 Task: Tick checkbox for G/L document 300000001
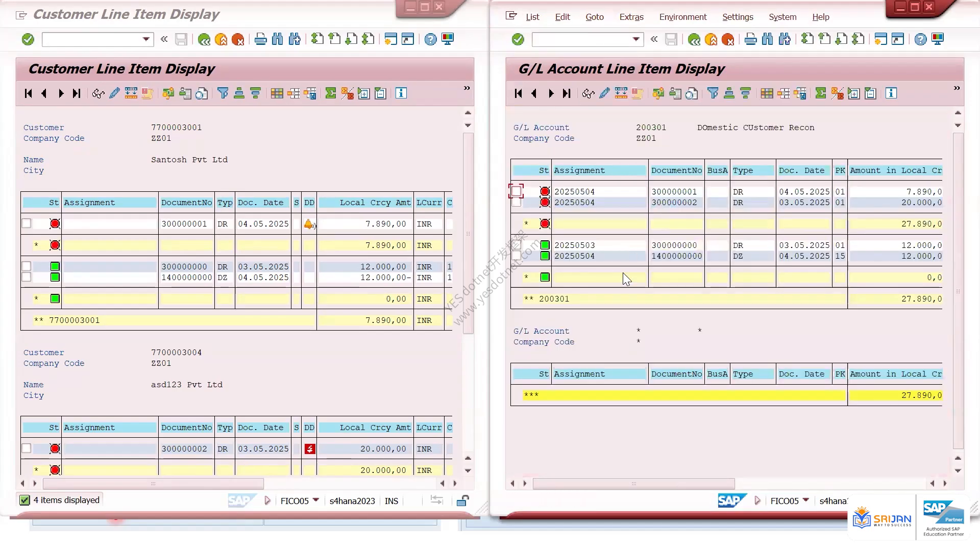point(517,191)
